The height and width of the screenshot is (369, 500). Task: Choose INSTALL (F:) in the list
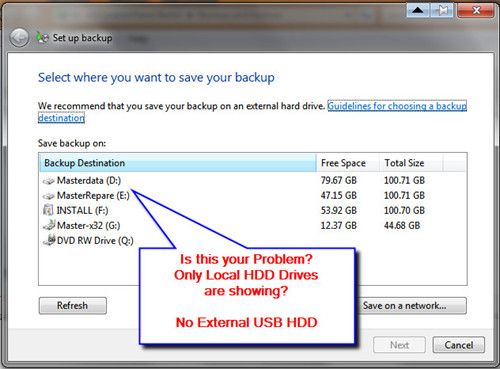pyautogui.click(x=253, y=211)
